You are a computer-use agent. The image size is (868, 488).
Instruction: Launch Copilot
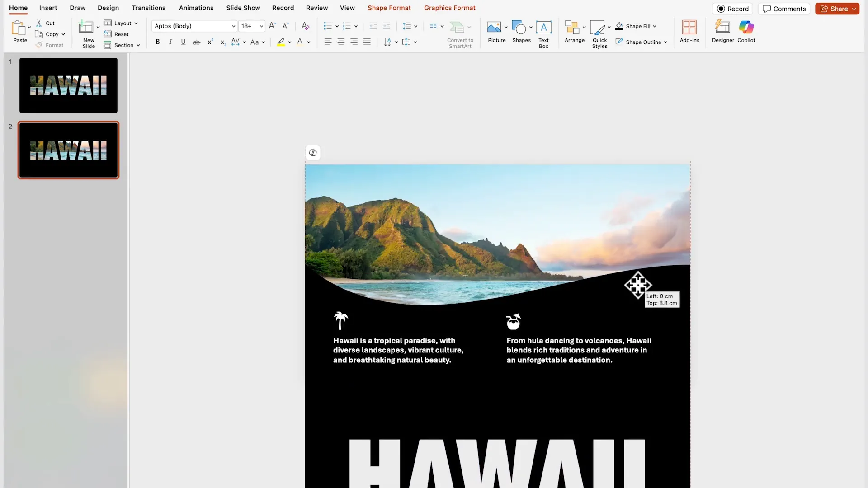[746, 32]
